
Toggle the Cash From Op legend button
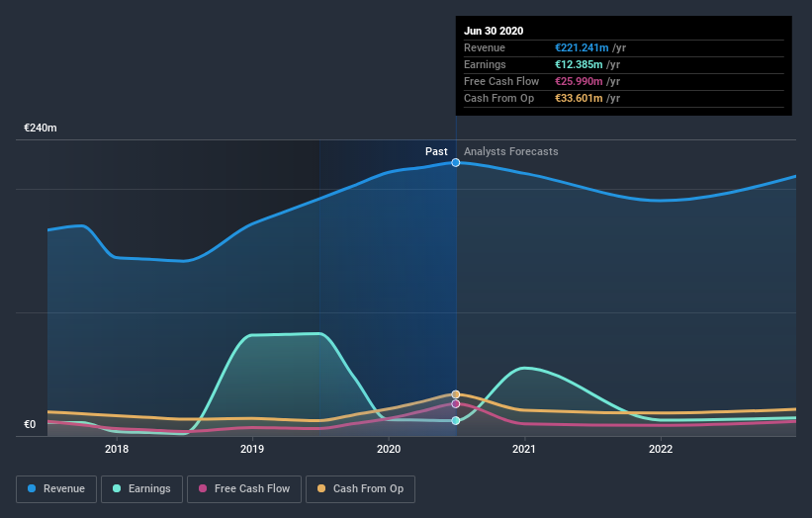coord(360,489)
